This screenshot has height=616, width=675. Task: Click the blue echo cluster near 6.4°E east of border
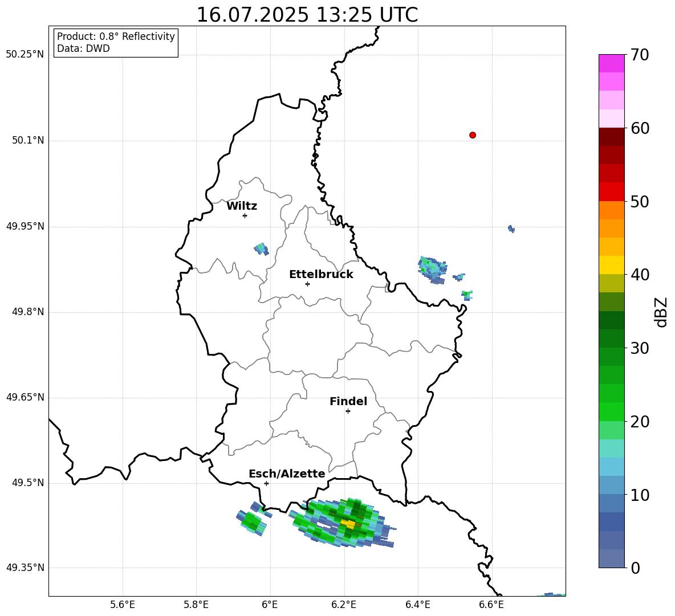click(x=432, y=270)
